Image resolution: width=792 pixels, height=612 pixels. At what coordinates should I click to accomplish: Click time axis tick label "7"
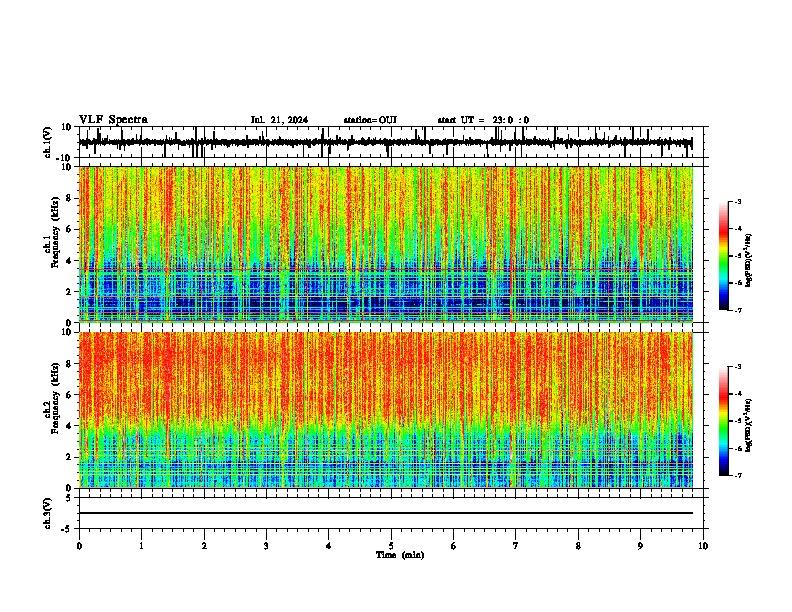coord(516,546)
